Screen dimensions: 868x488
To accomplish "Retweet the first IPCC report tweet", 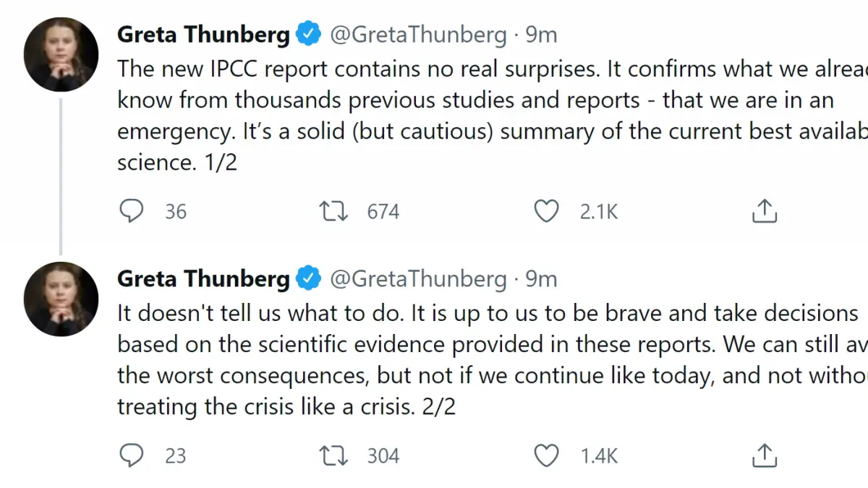I will (333, 211).
